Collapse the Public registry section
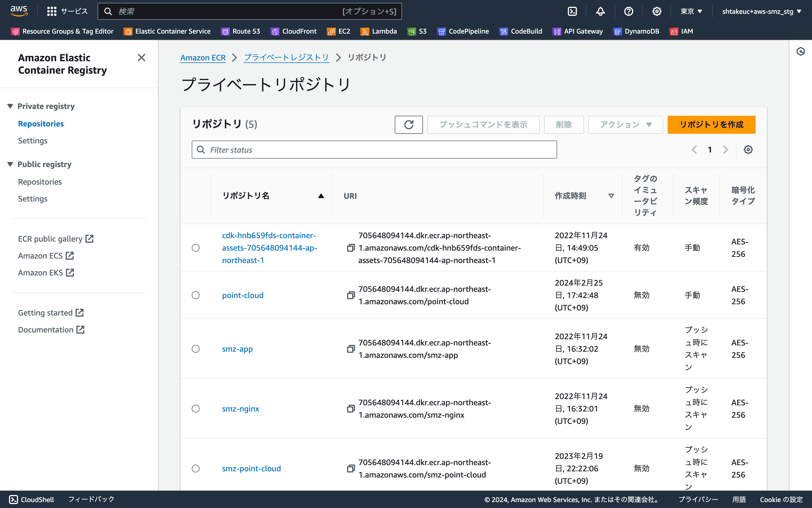Screen dimensions: 812x508 pyautogui.click(x=10, y=164)
